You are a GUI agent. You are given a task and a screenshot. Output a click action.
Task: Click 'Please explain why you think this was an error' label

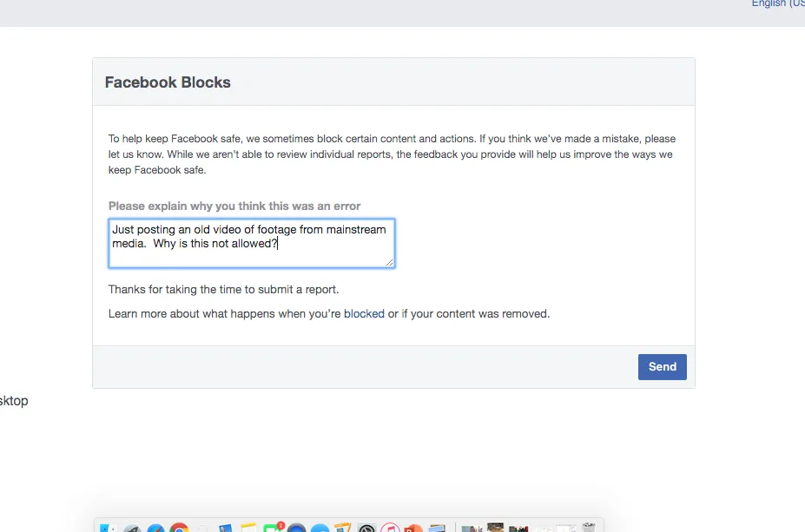(234, 206)
